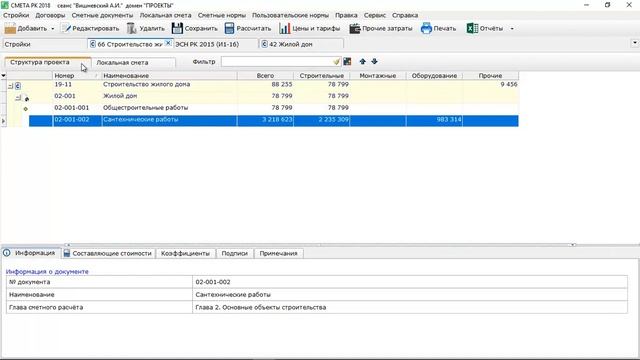Click the Строительные column header

[322, 76]
